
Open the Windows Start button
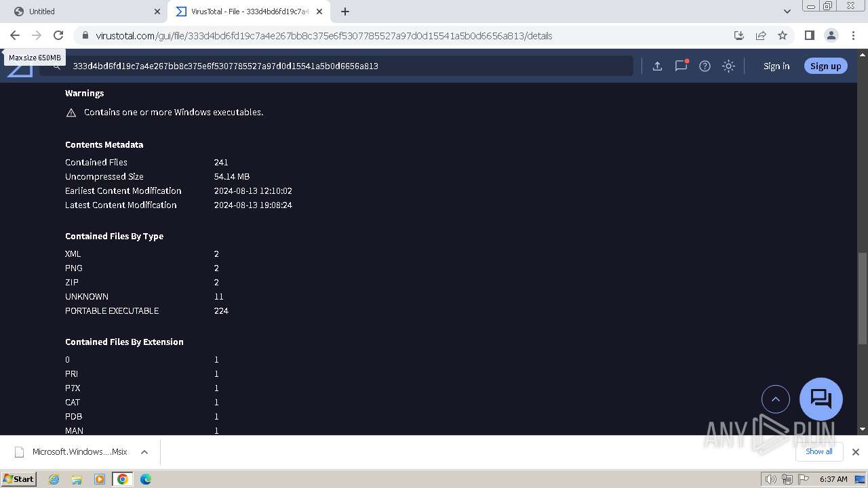18,479
